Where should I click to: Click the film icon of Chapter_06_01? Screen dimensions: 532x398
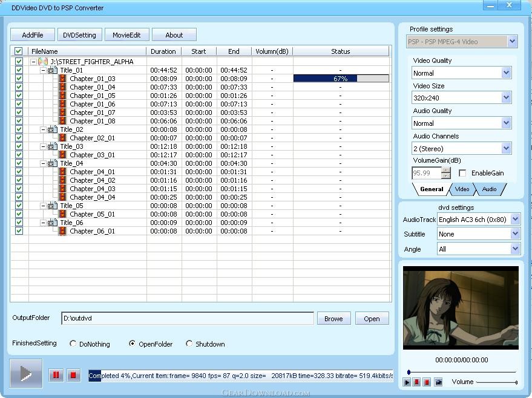click(x=62, y=231)
